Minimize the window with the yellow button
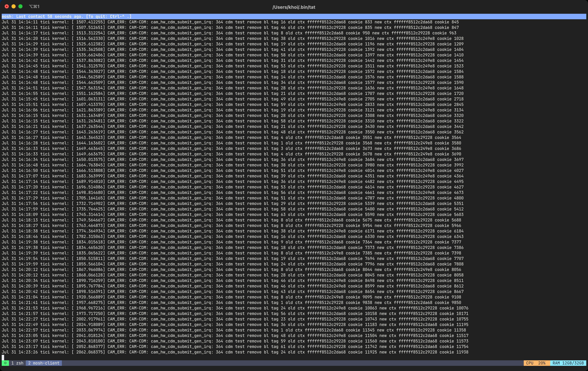The image size is (588, 371). pos(14,7)
